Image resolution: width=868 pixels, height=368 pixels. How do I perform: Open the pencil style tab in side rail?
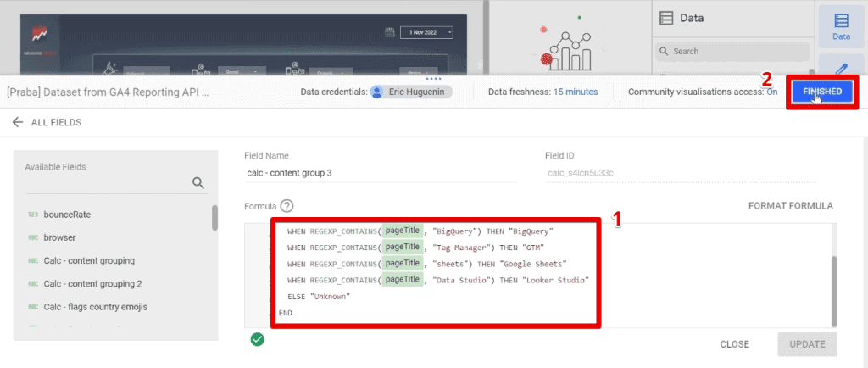pos(841,70)
